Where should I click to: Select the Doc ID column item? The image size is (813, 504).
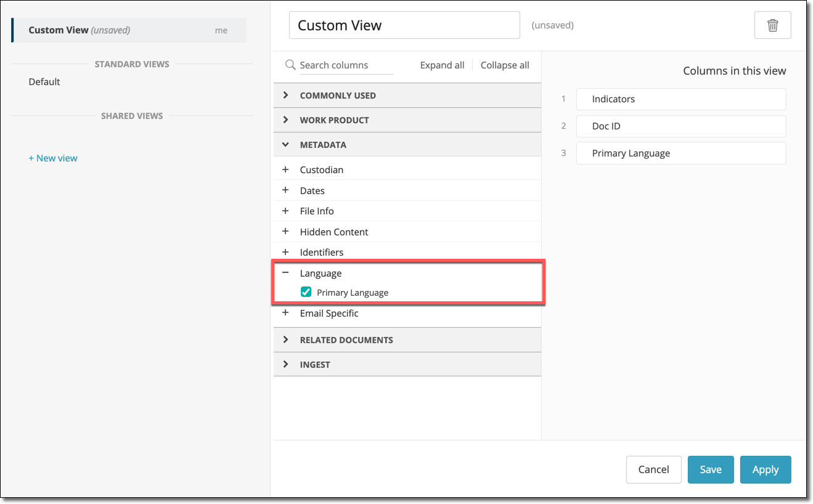(x=681, y=126)
